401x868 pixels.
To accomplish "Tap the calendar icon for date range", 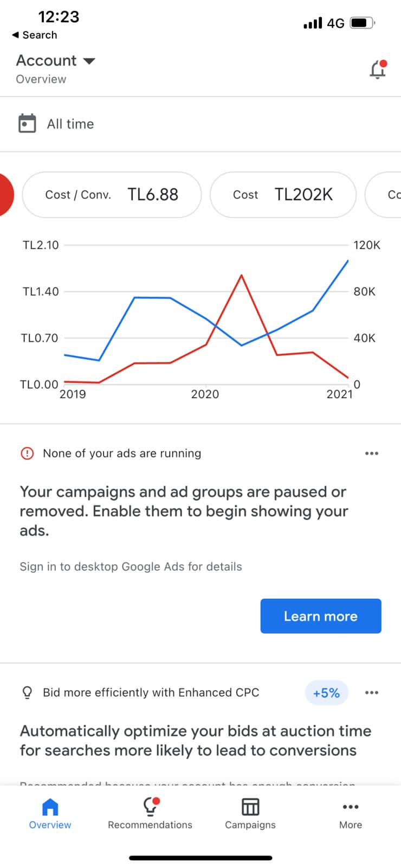I will click(x=27, y=123).
